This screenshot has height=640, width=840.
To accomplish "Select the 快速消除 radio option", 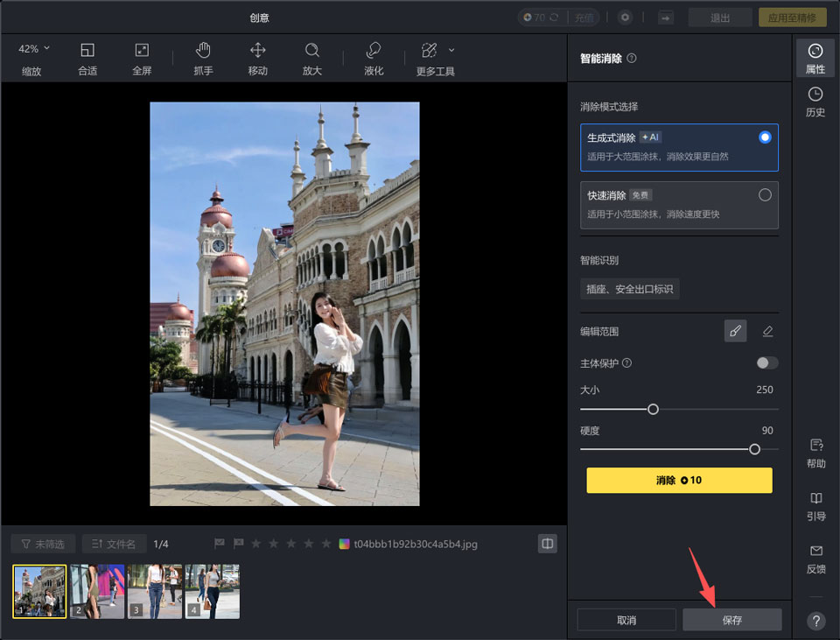I will coord(764,194).
